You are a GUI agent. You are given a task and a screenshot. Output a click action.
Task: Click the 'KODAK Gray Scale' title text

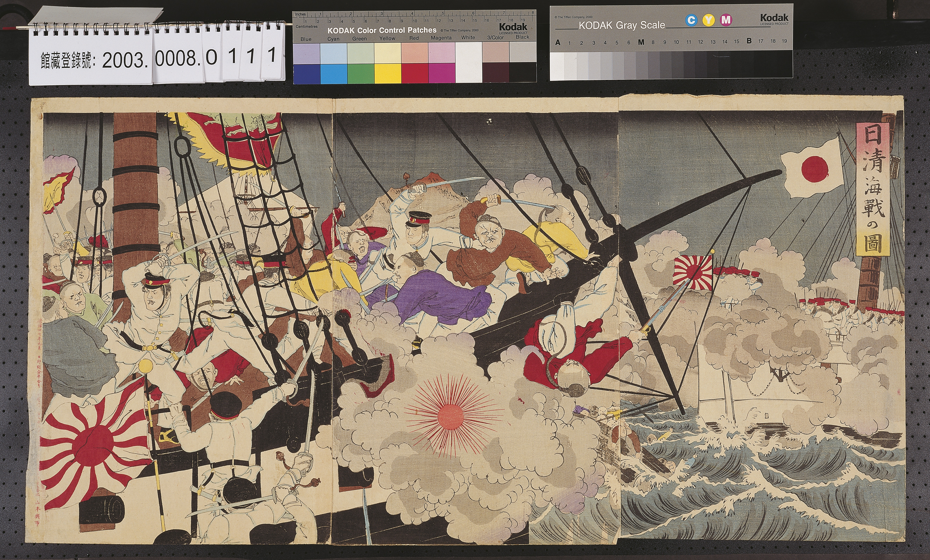tap(622, 25)
